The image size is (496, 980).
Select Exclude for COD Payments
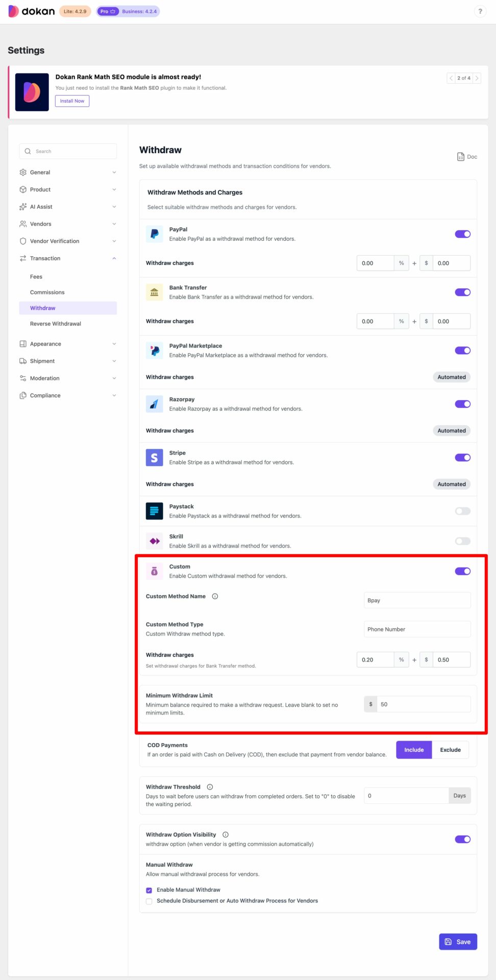tap(450, 750)
